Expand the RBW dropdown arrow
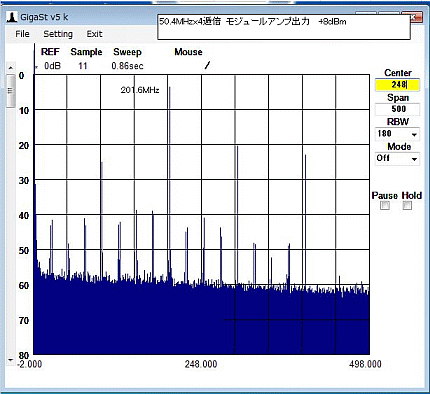The width and height of the screenshot is (430, 394). [x=414, y=135]
